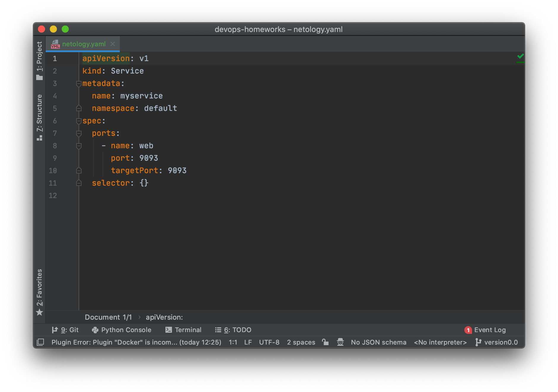Image resolution: width=558 pixels, height=392 pixels.
Task: Click the Service value on kind line
Action: [x=127, y=71]
